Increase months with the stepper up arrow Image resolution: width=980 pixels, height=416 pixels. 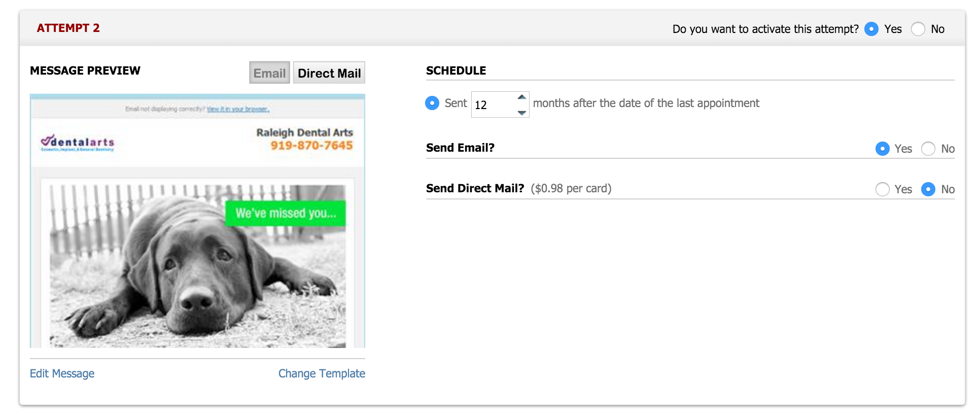pos(521,97)
